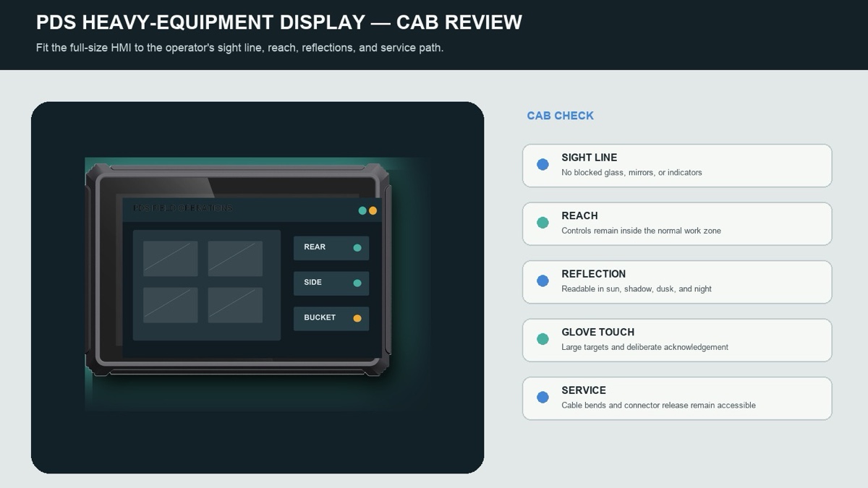Image resolution: width=868 pixels, height=488 pixels.
Task: Open the GLOVE TOUCH check card
Action: [x=677, y=340]
